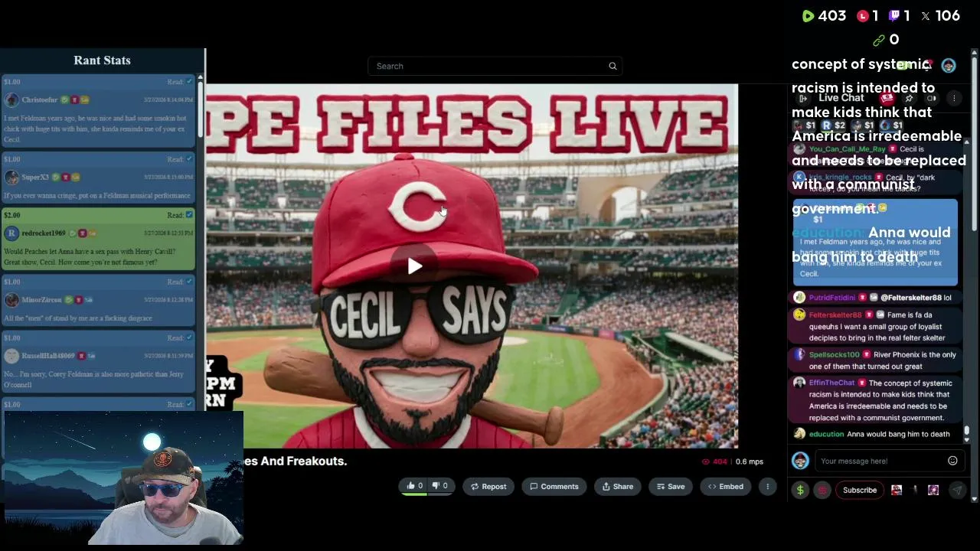Select username EffinTheChat in chat
980x551 pixels.
[831, 383]
